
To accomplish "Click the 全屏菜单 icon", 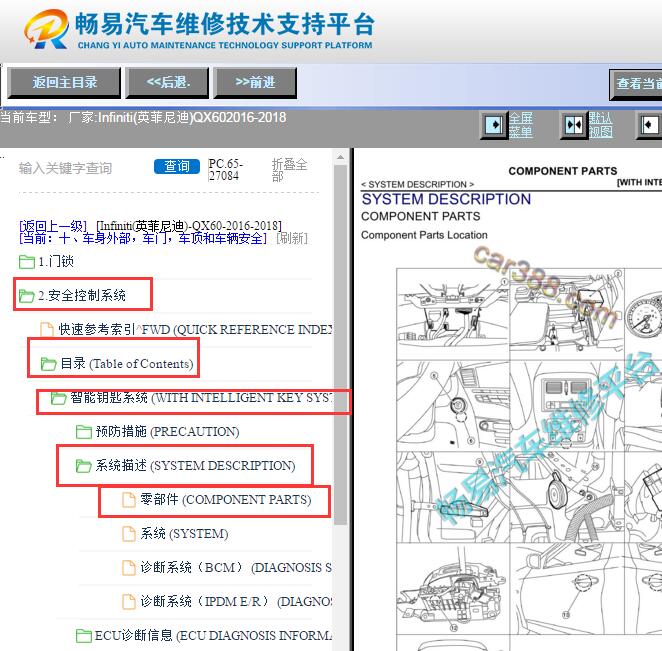I will click(x=494, y=125).
